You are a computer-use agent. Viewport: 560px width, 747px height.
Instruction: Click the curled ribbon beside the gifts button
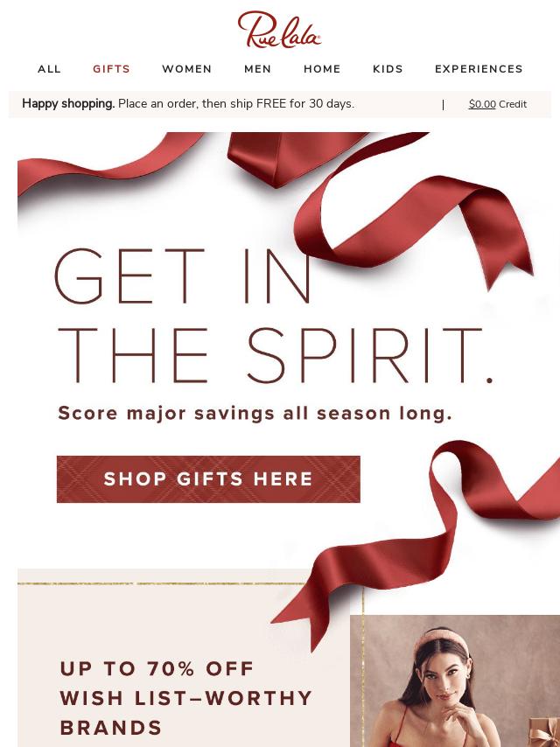click(x=419, y=543)
